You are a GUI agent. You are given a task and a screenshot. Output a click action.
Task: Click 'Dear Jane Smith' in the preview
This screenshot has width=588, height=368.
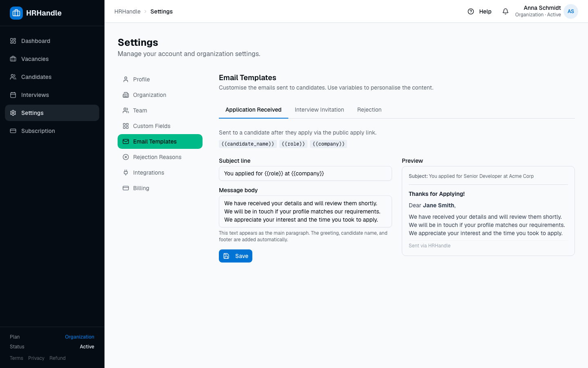(x=432, y=205)
